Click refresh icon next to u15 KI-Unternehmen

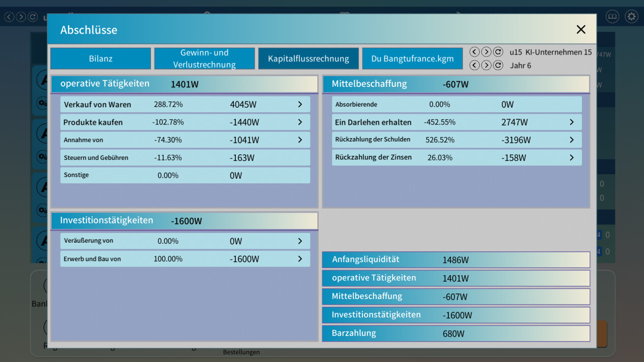(x=498, y=52)
